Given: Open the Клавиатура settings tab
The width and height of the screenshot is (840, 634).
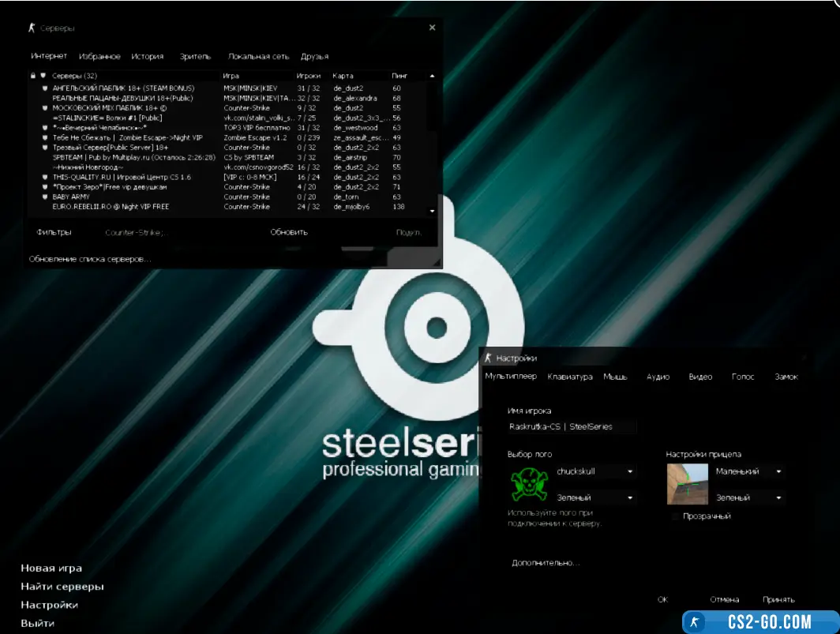Looking at the screenshot, I should tap(570, 377).
